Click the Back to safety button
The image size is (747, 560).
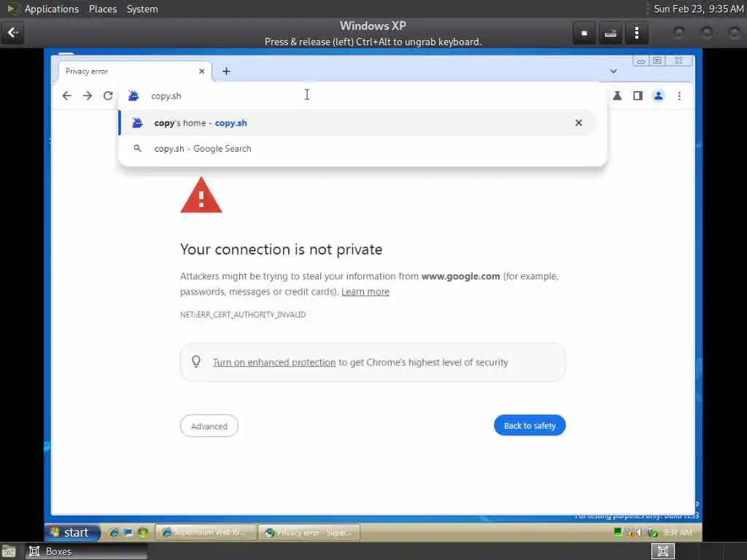pyautogui.click(x=530, y=425)
